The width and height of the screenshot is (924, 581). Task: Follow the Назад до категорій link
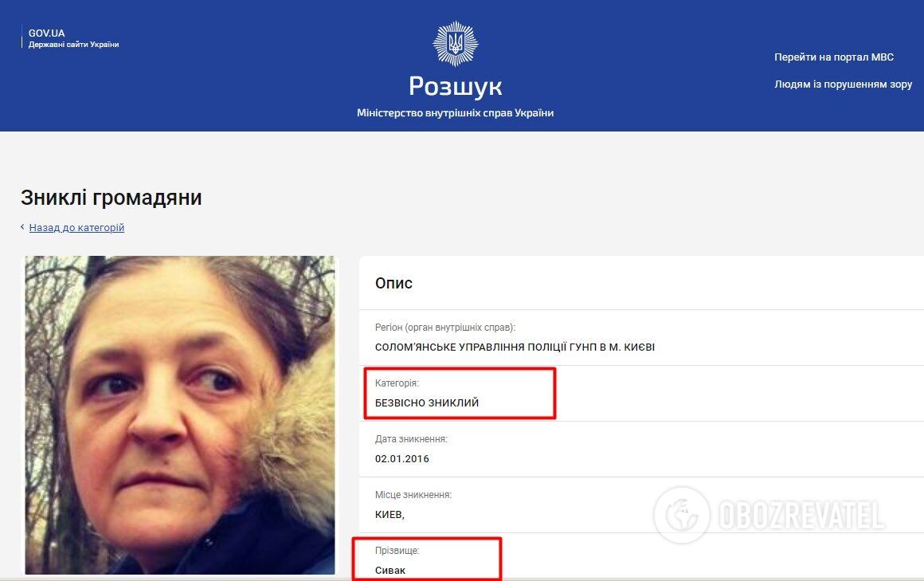[x=76, y=228]
